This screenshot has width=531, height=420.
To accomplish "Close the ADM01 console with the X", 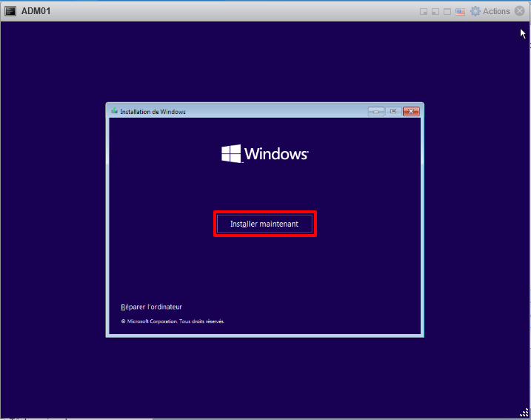I will [520, 11].
